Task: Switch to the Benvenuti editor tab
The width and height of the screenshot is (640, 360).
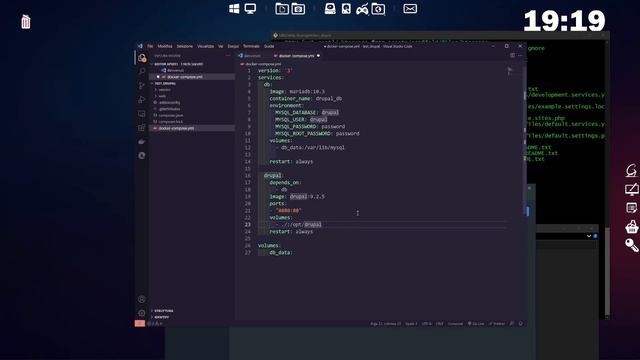Action: tap(252, 56)
